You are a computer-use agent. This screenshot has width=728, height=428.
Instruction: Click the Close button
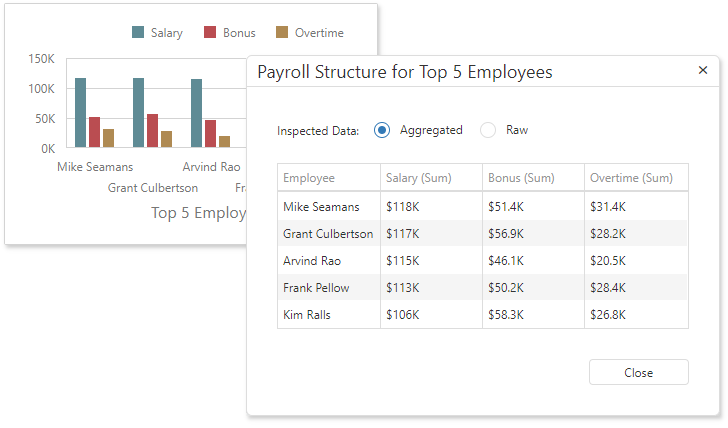click(x=638, y=372)
